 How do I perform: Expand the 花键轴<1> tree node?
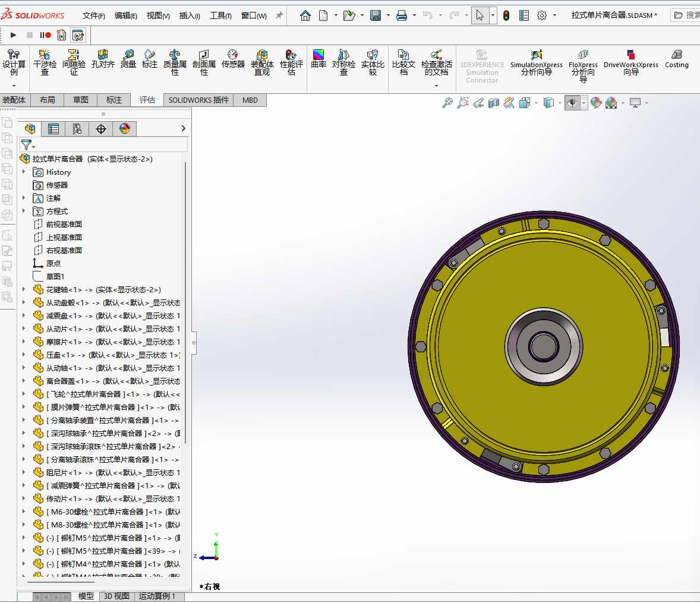pos(24,290)
